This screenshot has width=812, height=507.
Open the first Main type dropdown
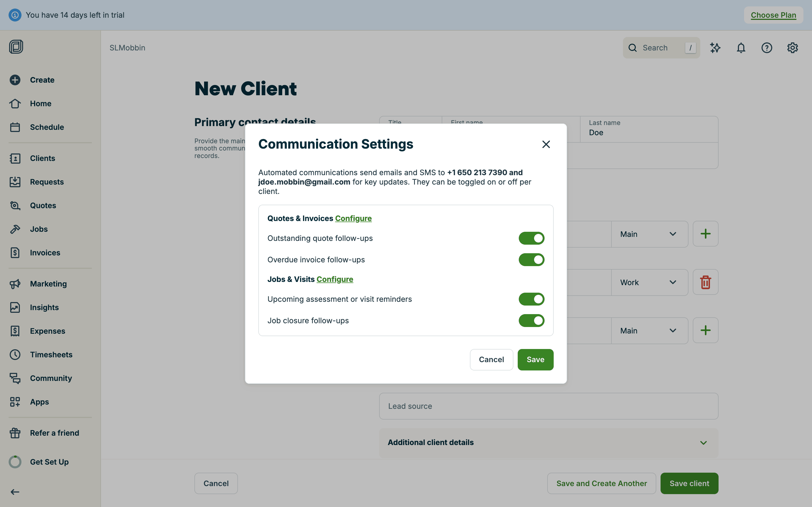point(649,234)
